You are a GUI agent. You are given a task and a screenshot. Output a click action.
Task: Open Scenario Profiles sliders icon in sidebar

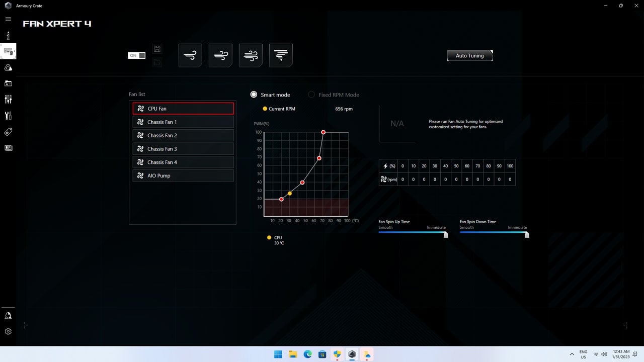pyautogui.click(x=8, y=100)
